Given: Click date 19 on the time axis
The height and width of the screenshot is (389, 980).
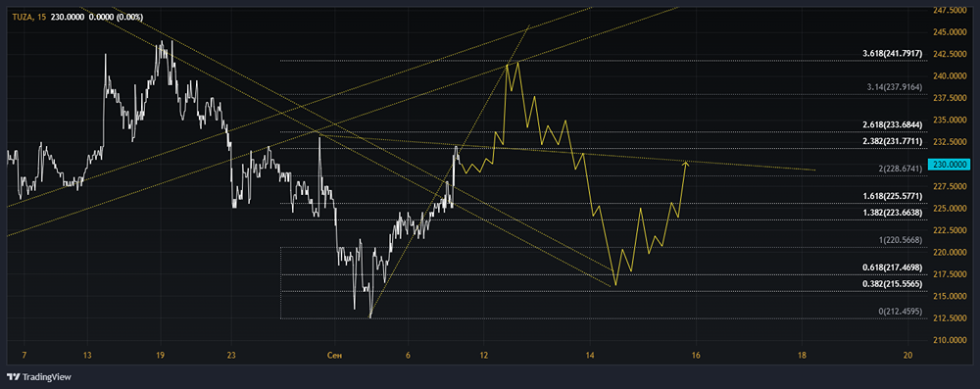Looking at the screenshot, I should click(x=160, y=356).
